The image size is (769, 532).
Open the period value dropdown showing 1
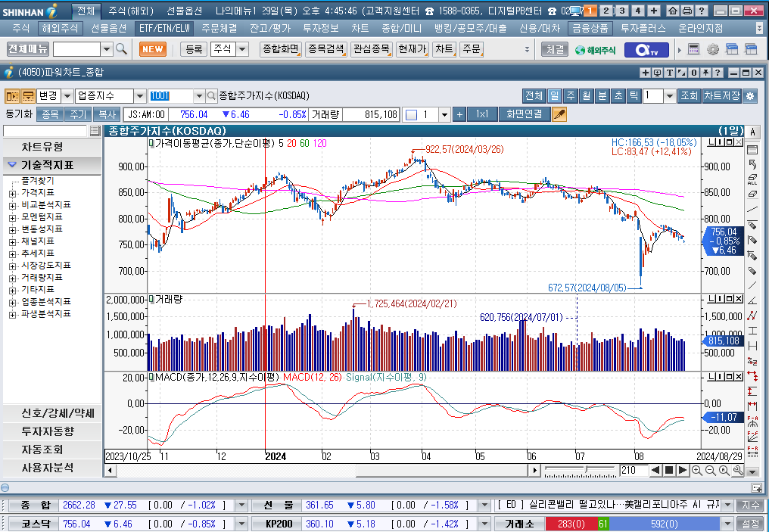670,95
